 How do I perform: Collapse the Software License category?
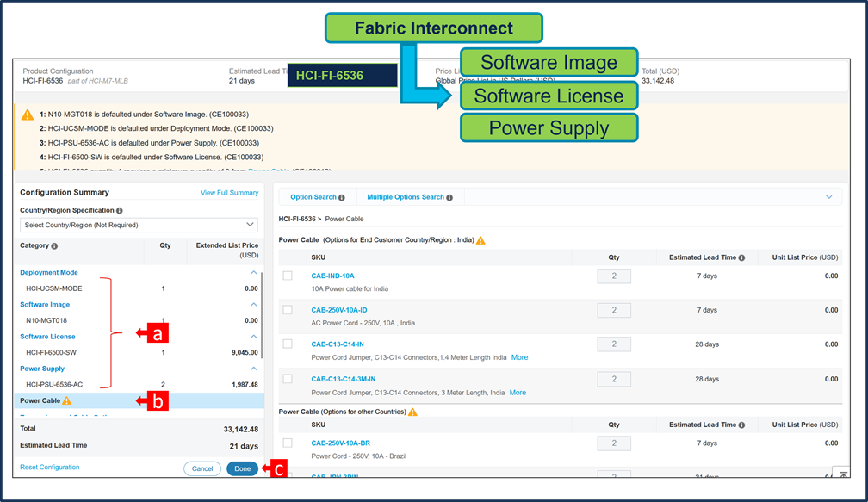click(x=253, y=337)
